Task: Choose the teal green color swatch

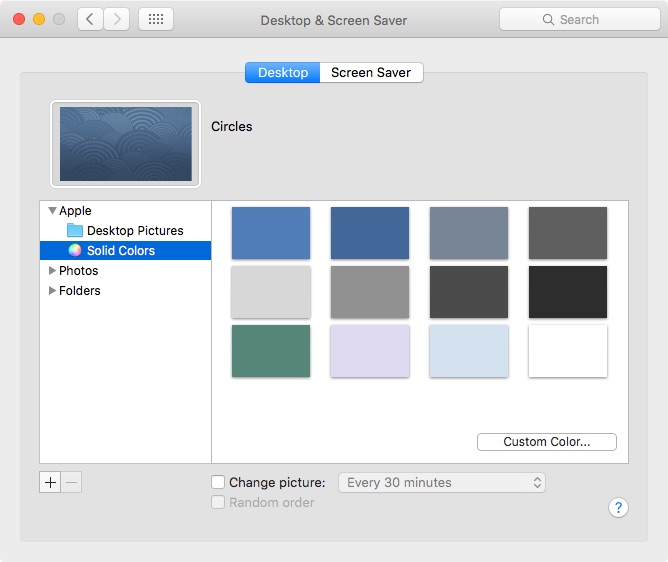Action: (271, 351)
